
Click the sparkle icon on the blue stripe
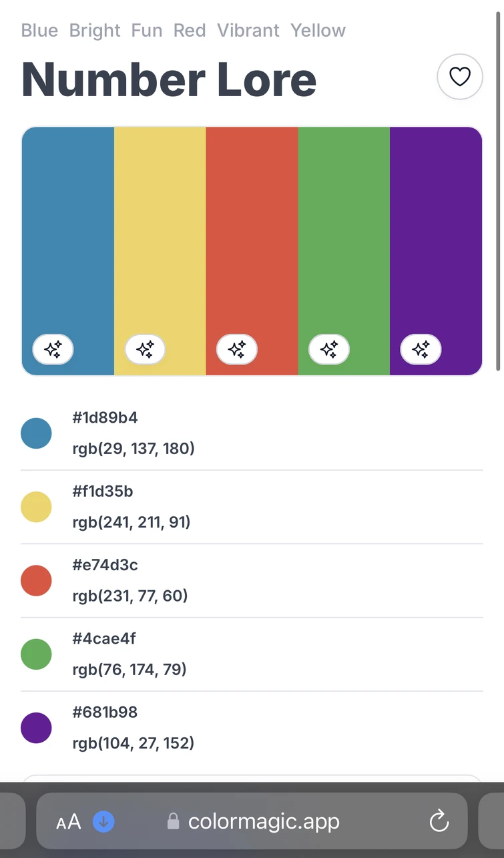click(x=53, y=349)
